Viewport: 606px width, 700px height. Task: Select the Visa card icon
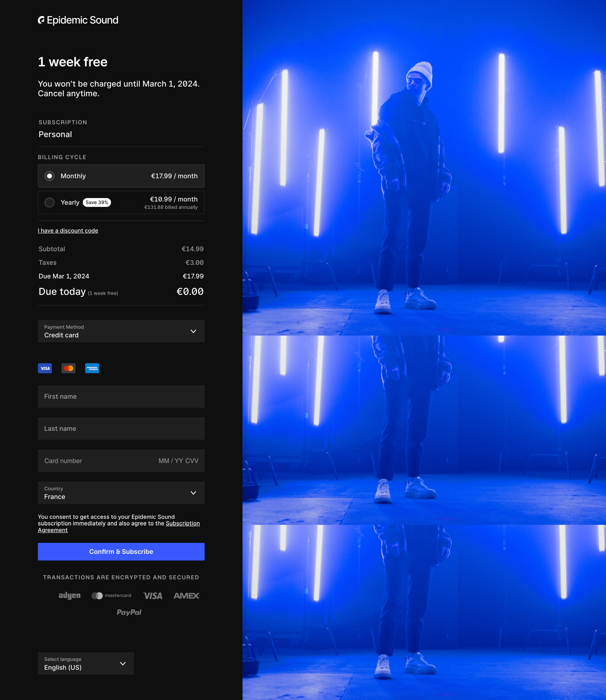tap(45, 368)
